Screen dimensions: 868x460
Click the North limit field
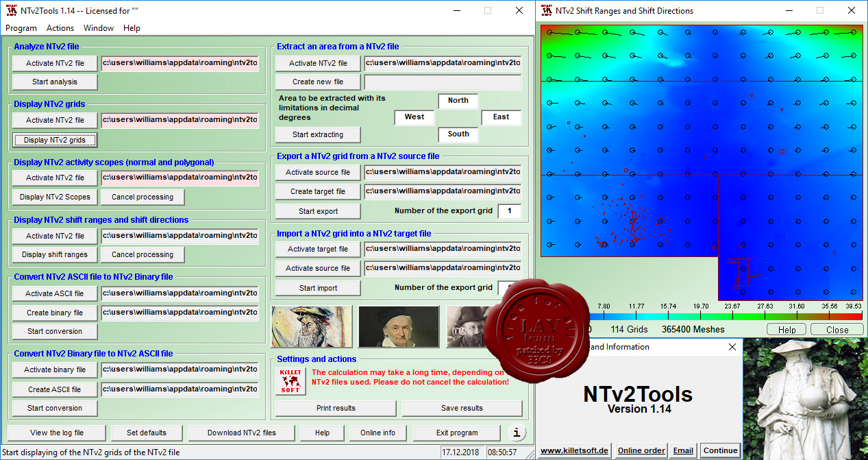[x=458, y=101]
